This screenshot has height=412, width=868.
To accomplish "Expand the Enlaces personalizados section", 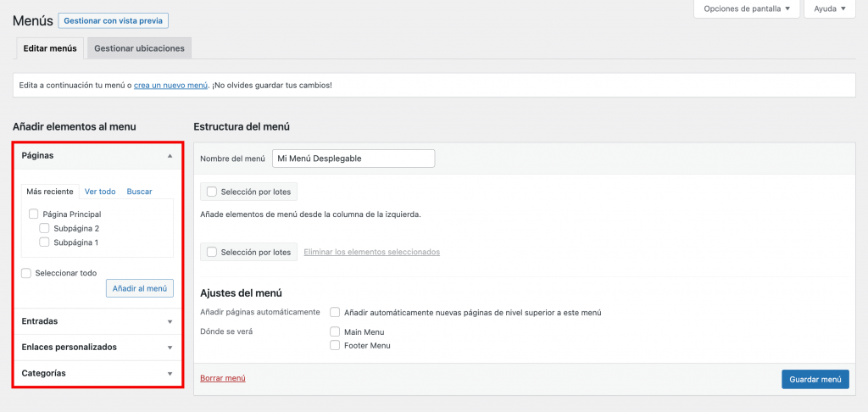I will click(170, 348).
